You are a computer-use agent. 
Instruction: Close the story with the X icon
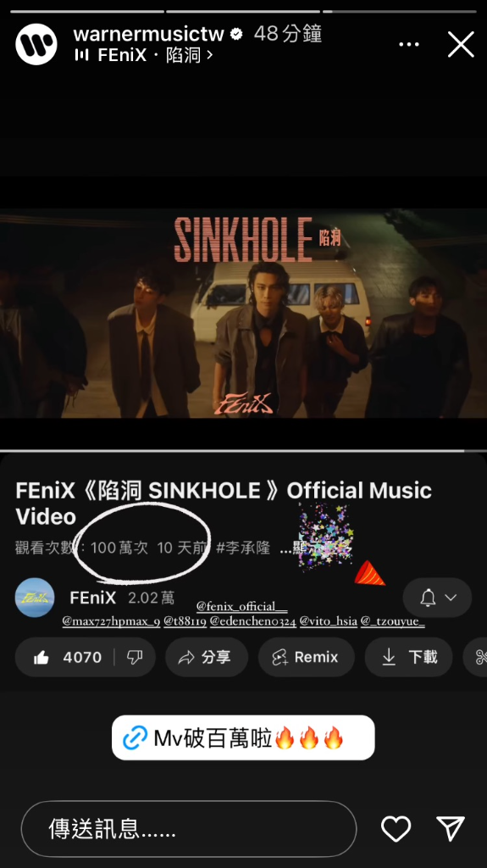[x=461, y=44]
